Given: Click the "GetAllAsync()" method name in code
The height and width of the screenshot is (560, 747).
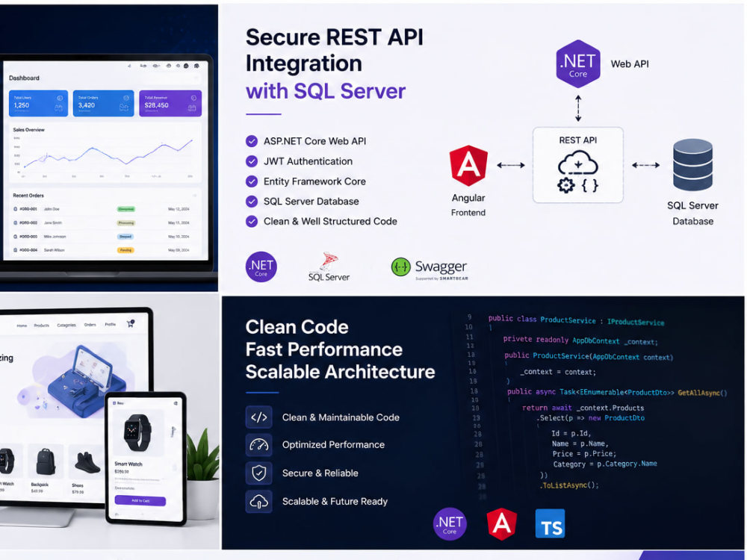Looking at the screenshot, I should 702,393.
